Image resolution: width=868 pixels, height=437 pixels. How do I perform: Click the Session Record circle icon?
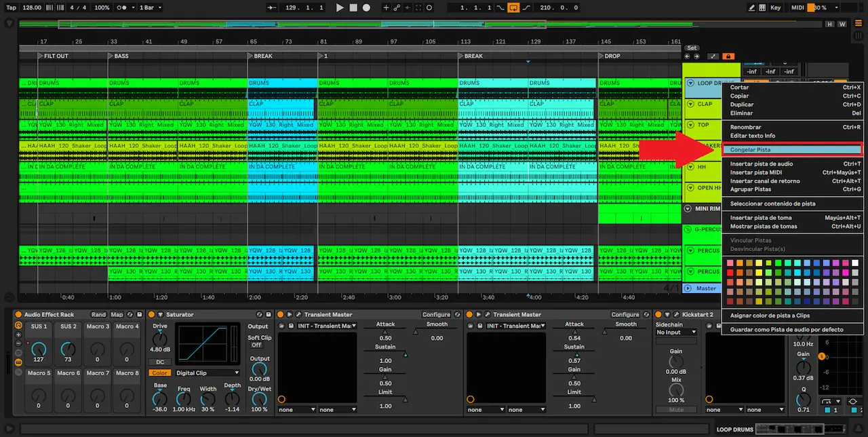point(429,7)
